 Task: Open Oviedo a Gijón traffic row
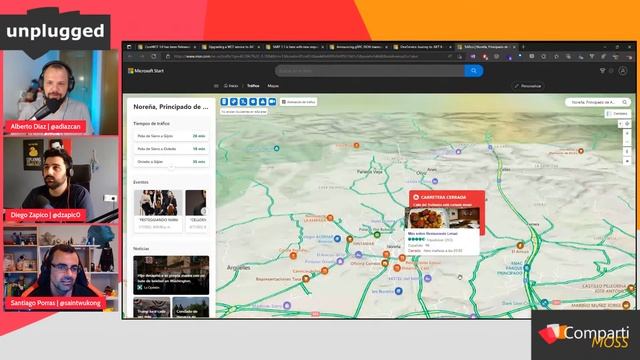pos(171,162)
